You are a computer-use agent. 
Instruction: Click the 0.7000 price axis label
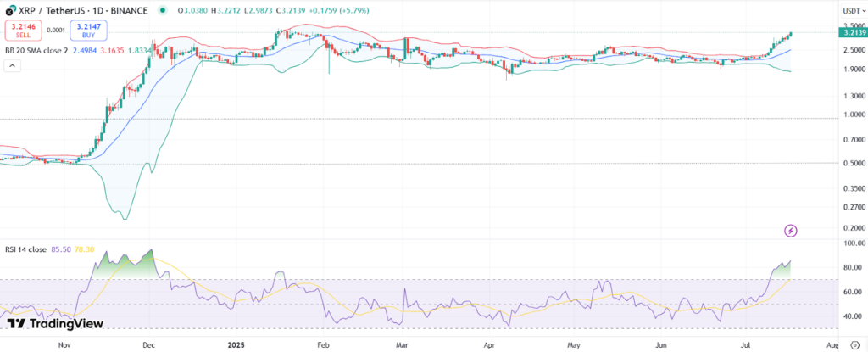pyautogui.click(x=854, y=140)
